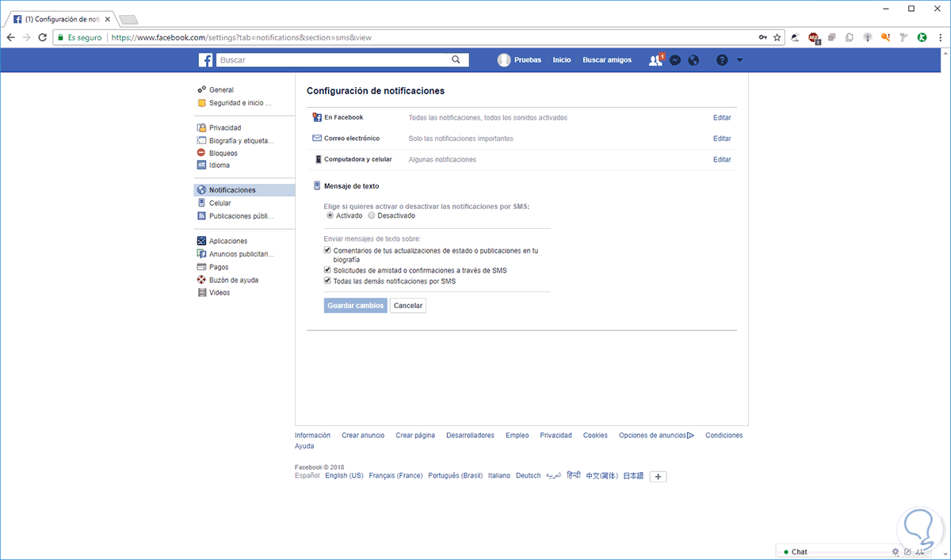Viewport: 951px width, 560px height.
Task: Click the Bloqueos red icon
Action: point(201,153)
